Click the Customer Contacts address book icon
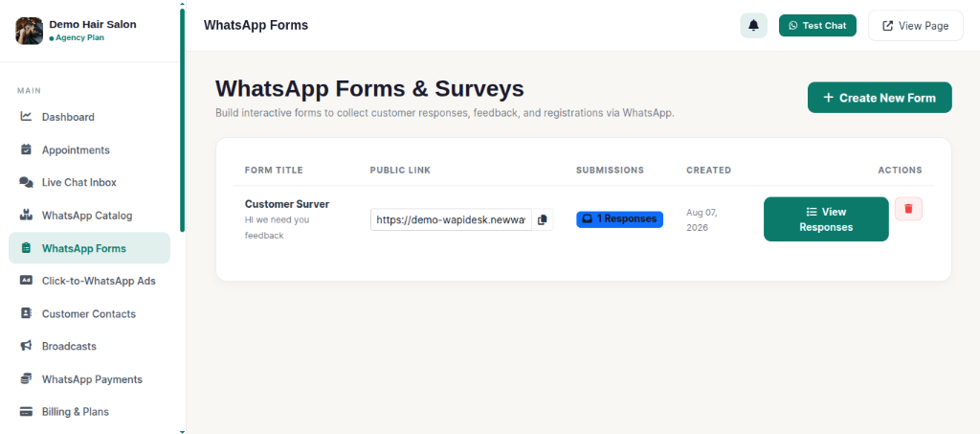Image resolution: width=980 pixels, height=434 pixels. [26, 313]
